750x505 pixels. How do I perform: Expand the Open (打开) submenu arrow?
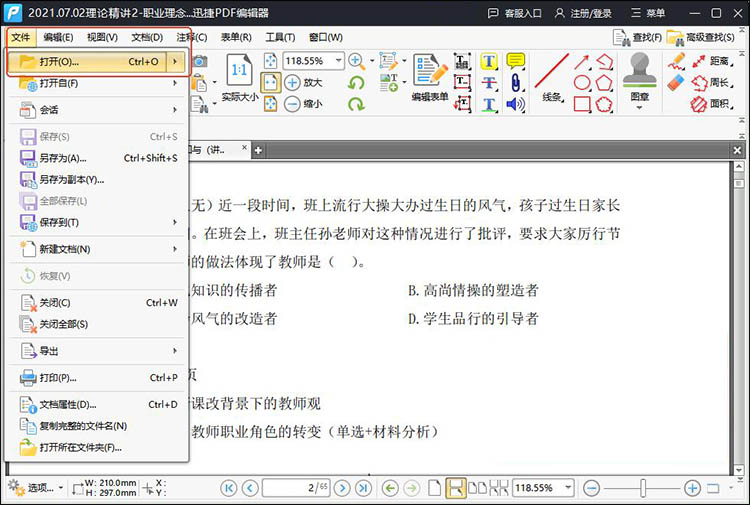pos(175,62)
